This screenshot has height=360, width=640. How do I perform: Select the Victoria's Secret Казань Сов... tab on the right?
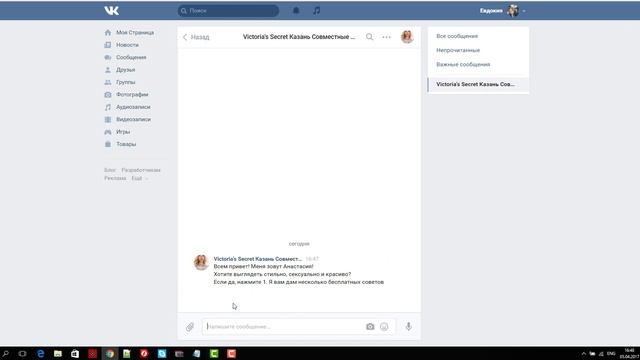[x=478, y=84]
